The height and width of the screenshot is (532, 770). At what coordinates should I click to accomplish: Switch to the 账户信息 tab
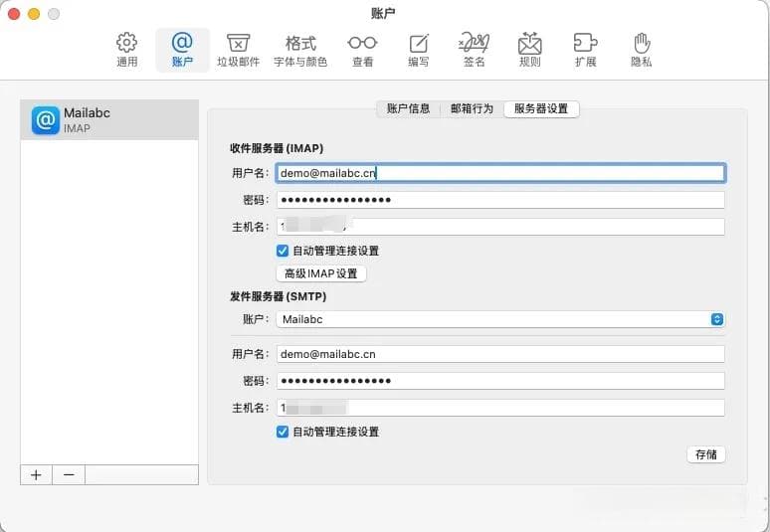pos(408,109)
